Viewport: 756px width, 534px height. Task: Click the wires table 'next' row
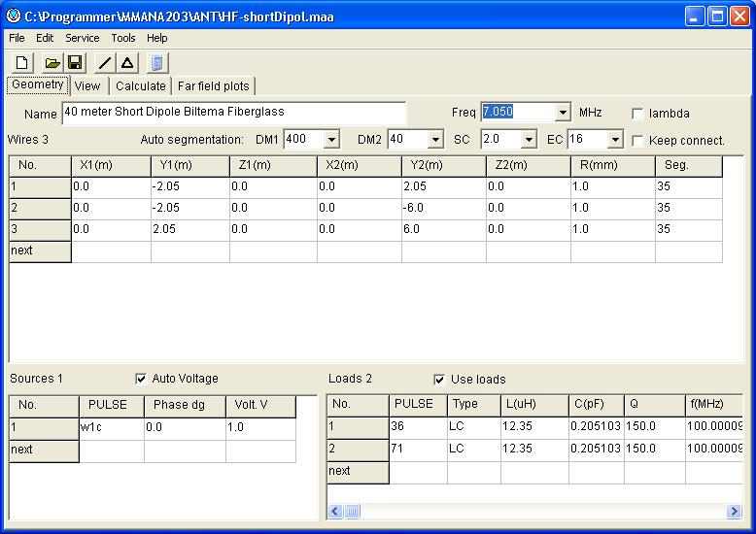(41, 251)
